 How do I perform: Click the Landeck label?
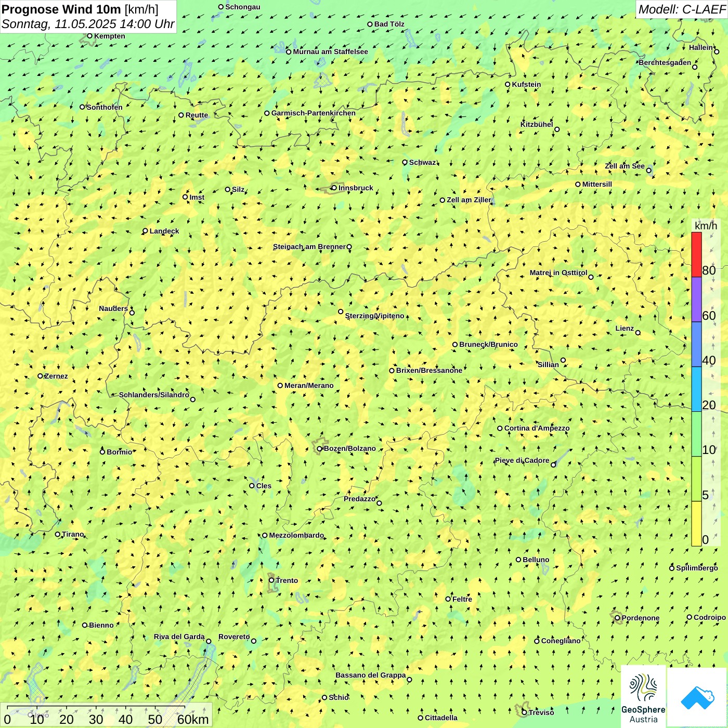[164, 231]
